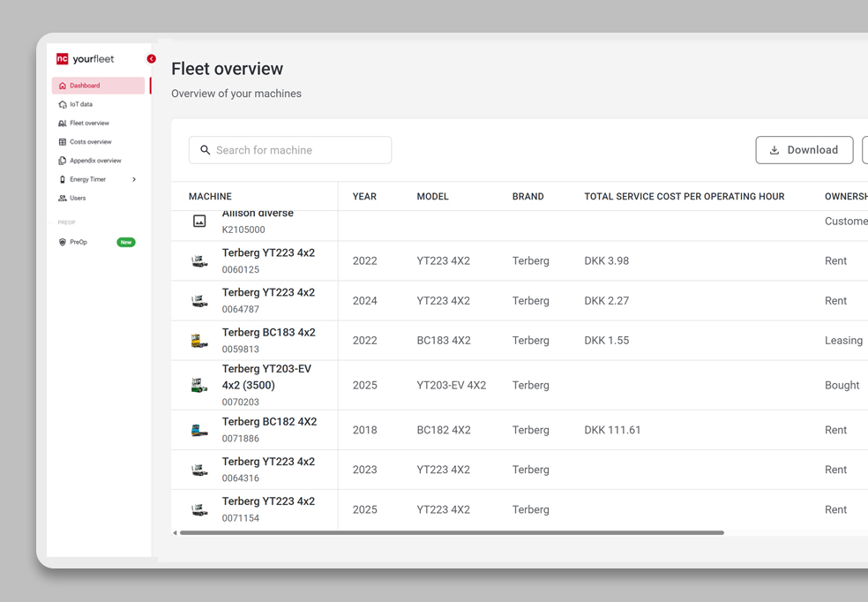
Task: Click cost value DKK 111.61
Action: [x=612, y=430]
